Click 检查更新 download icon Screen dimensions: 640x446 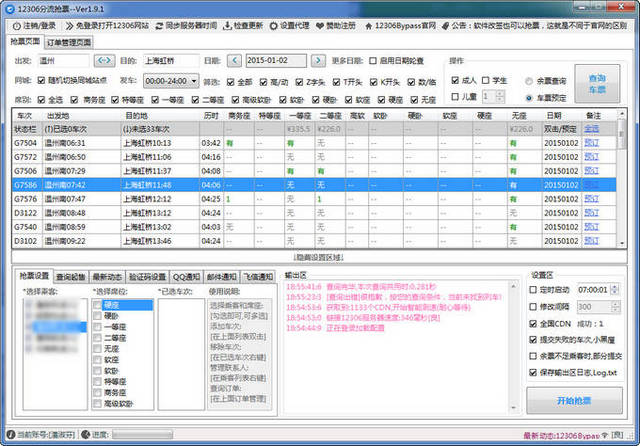click(x=227, y=26)
